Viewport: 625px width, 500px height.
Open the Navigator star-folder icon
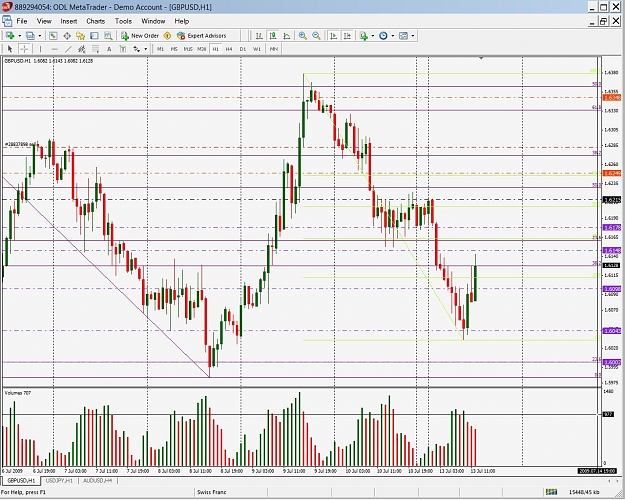81,36
